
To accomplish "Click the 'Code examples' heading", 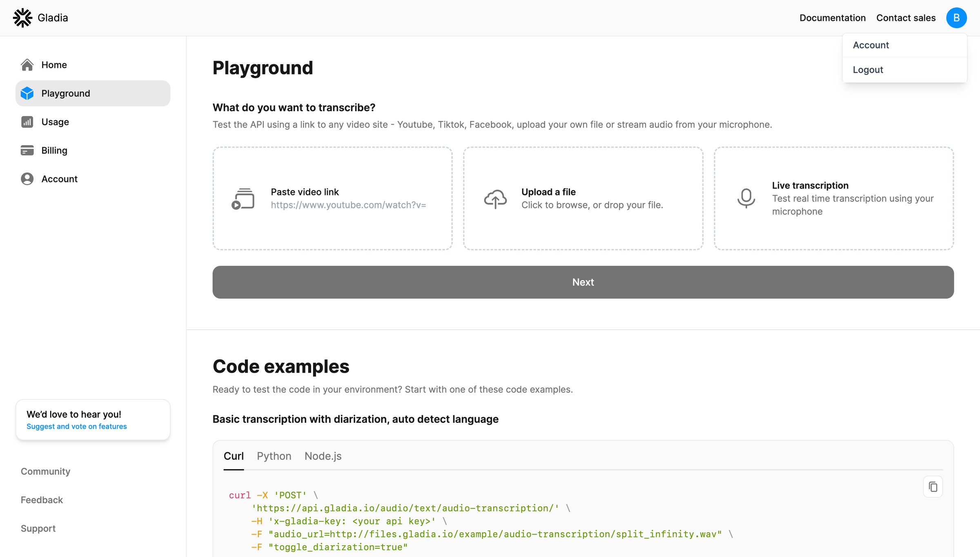I will (x=281, y=367).
